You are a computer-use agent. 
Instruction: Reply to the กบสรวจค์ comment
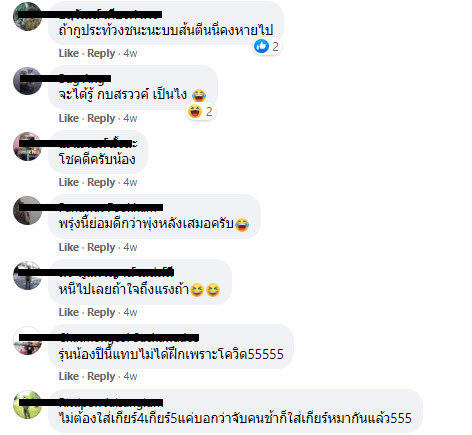coord(101,118)
